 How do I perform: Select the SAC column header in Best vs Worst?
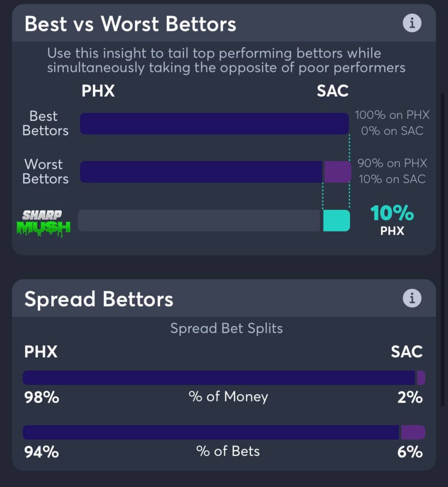coord(332,91)
